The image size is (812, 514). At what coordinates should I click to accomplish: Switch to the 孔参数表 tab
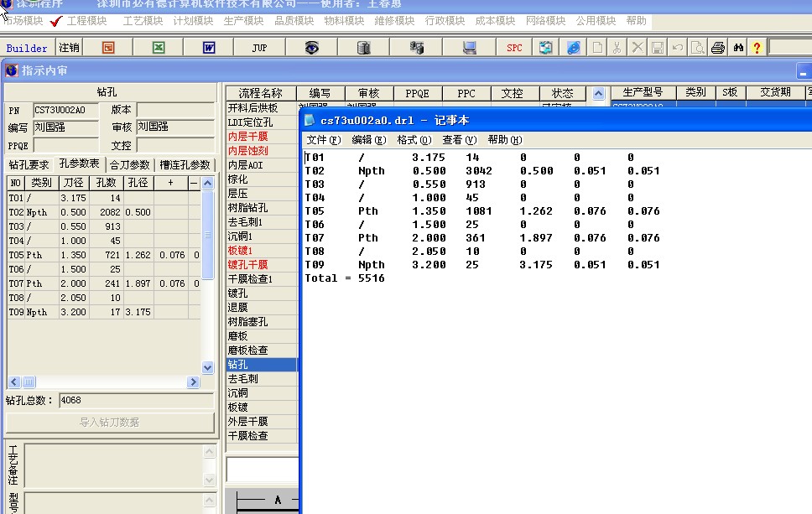coord(79,164)
